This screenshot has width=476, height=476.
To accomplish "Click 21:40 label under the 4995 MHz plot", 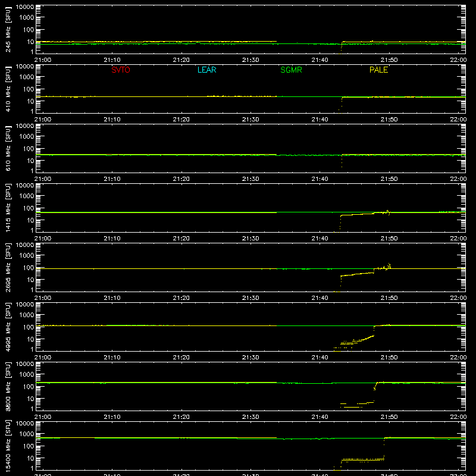I will (x=320, y=358).
